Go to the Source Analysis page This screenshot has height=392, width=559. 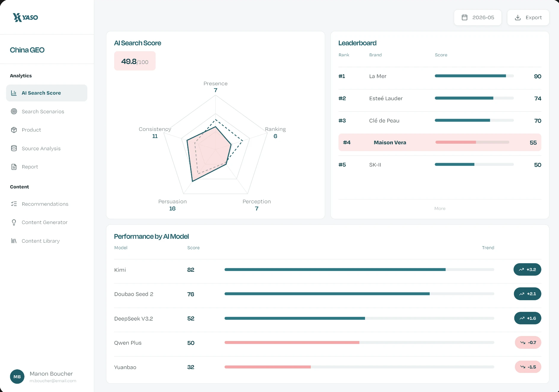tap(47, 148)
